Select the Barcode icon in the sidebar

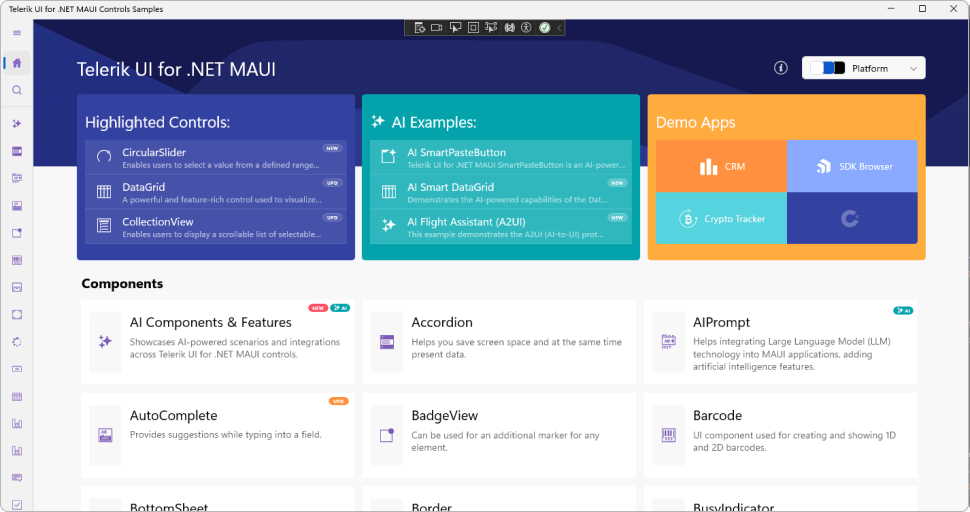click(x=17, y=260)
